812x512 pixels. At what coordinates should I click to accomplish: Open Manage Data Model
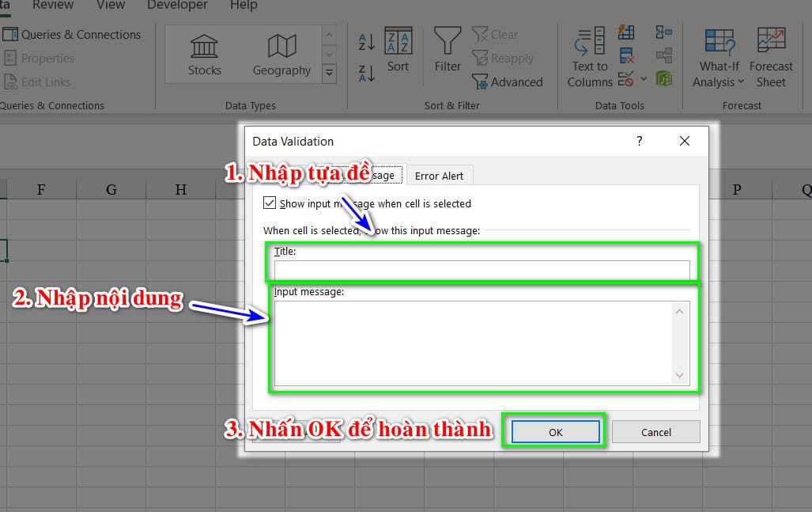pyautogui.click(x=664, y=79)
